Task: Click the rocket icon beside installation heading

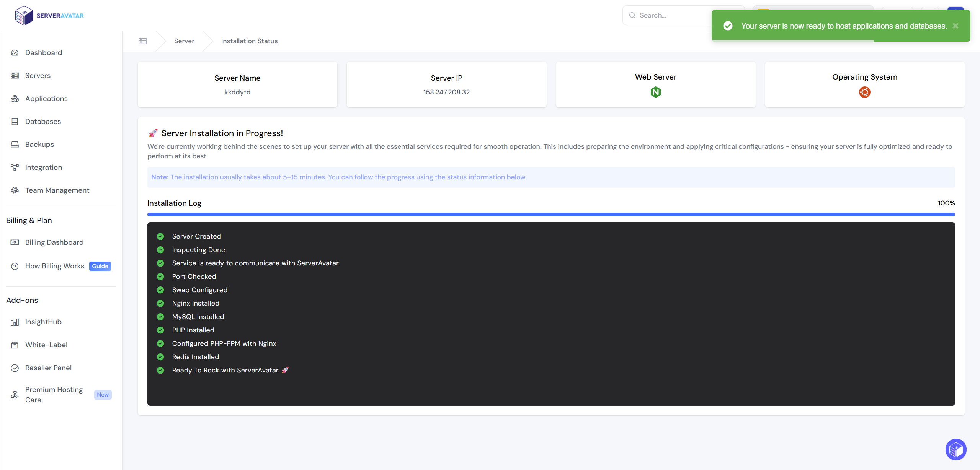Action: 153,133
